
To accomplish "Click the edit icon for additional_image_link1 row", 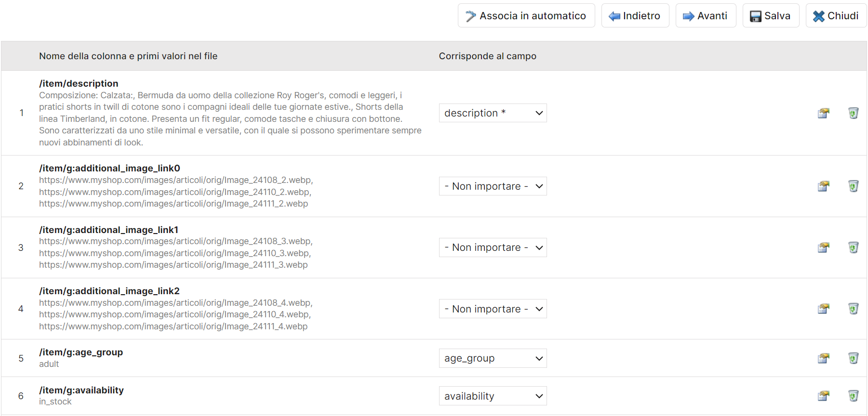I will pos(823,247).
